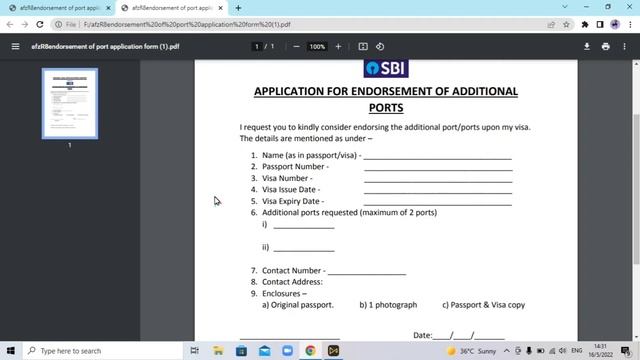Open the video editor app on taskbar
Image resolution: width=640 pixels, height=360 pixels.
click(x=333, y=351)
